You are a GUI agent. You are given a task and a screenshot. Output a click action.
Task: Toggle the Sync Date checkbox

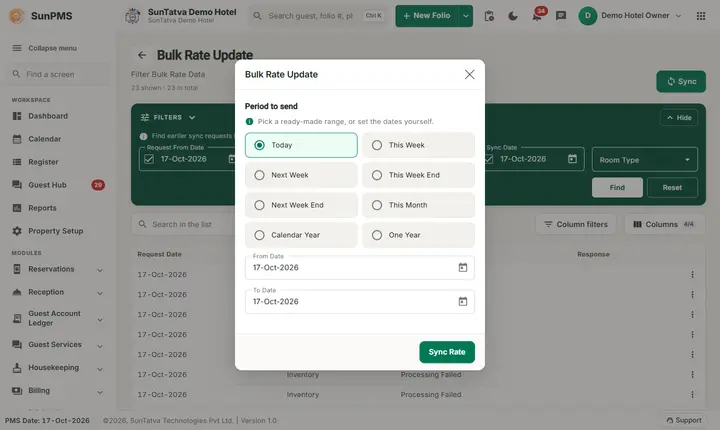[489, 159]
